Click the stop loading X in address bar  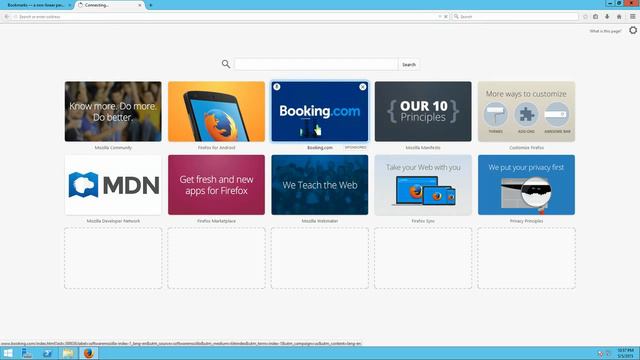446,17
